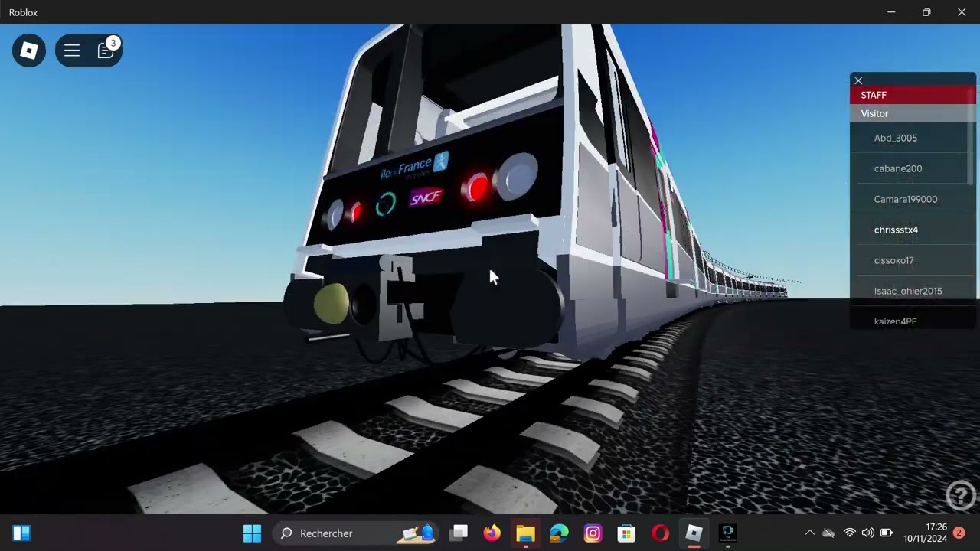980x551 pixels.
Task: Open Instagram from the taskbar
Action: (x=593, y=533)
